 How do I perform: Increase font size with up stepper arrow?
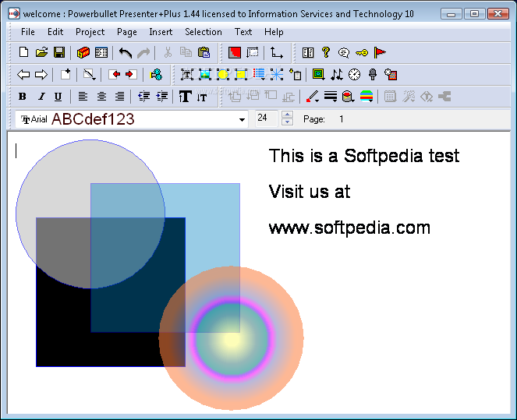(288, 115)
